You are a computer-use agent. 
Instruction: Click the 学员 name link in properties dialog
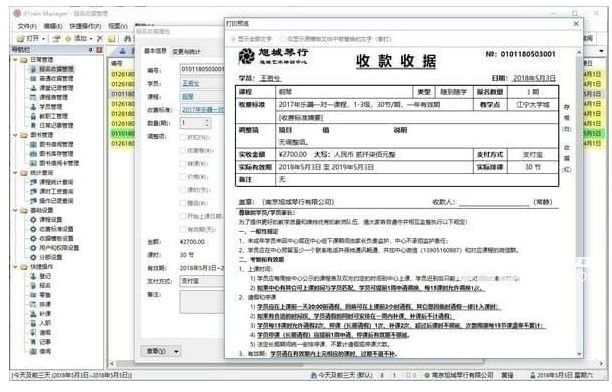point(190,83)
